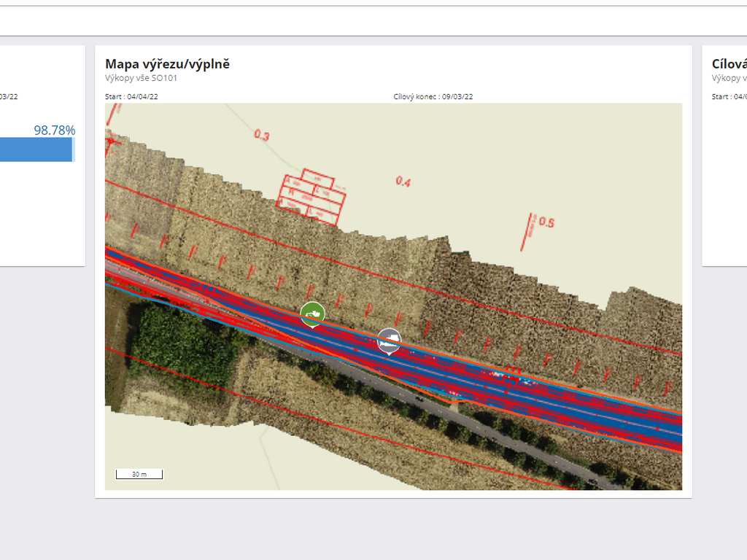Click the Start : 04/04/22 date label

point(131,96)
